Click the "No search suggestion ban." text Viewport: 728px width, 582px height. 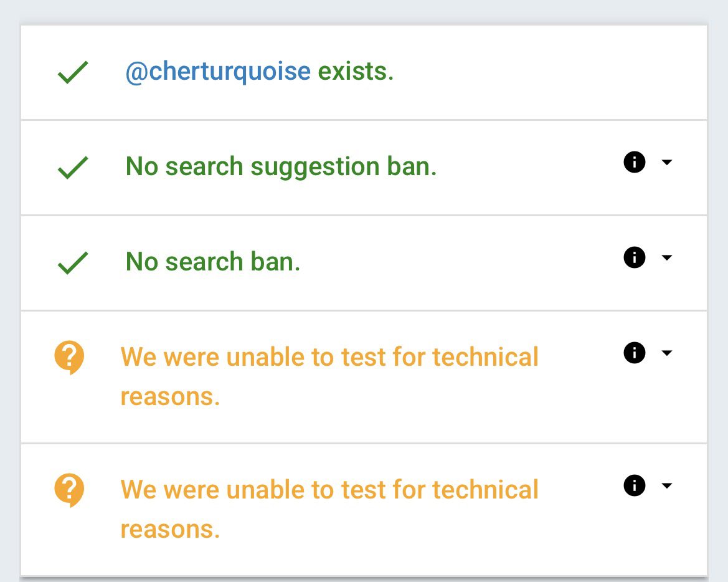281,167
